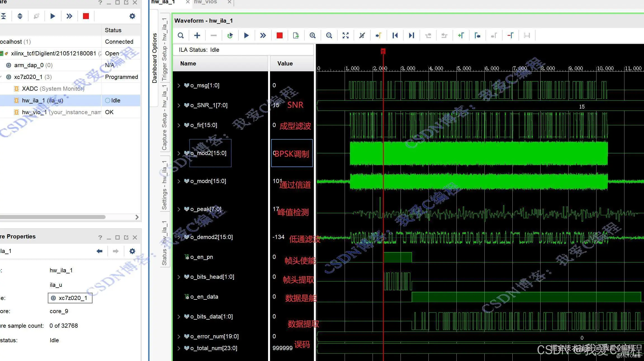Image resolution: width=644 pixels, height=361 pixels.
Task: Click the xc7z020_1 device link
Action: [x=73, y=298]
